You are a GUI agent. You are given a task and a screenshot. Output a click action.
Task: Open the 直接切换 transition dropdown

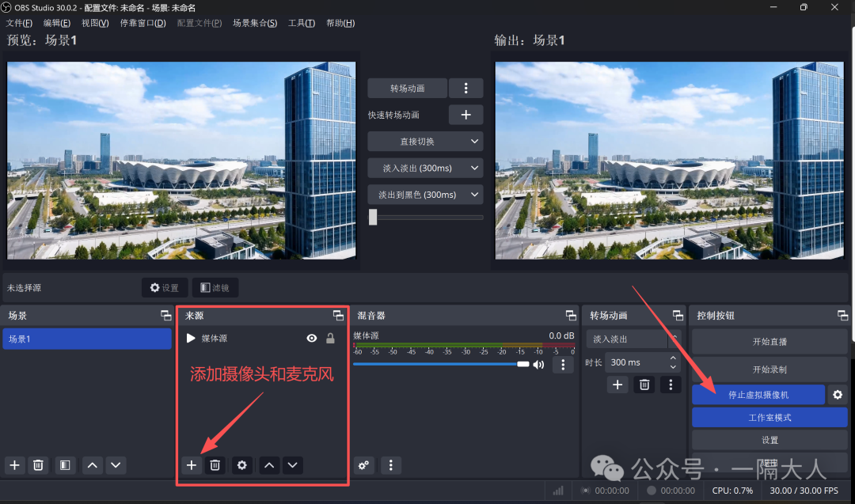425,141
